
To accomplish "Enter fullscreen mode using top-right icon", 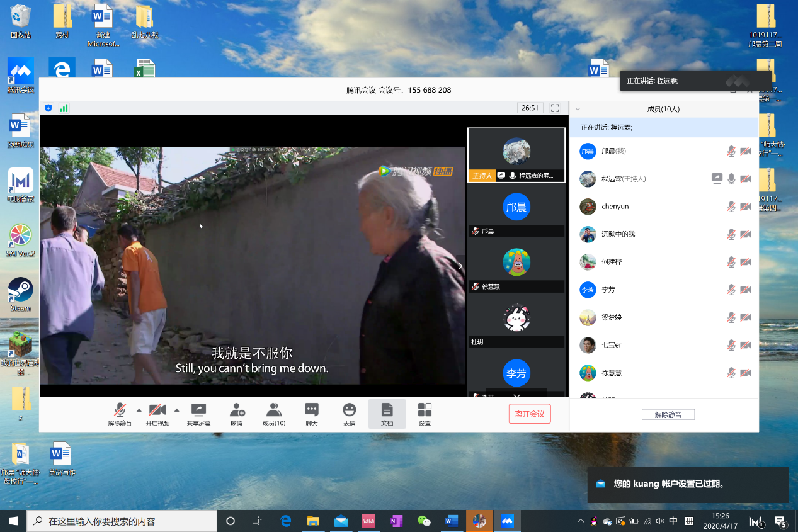I will click(555, 108).
